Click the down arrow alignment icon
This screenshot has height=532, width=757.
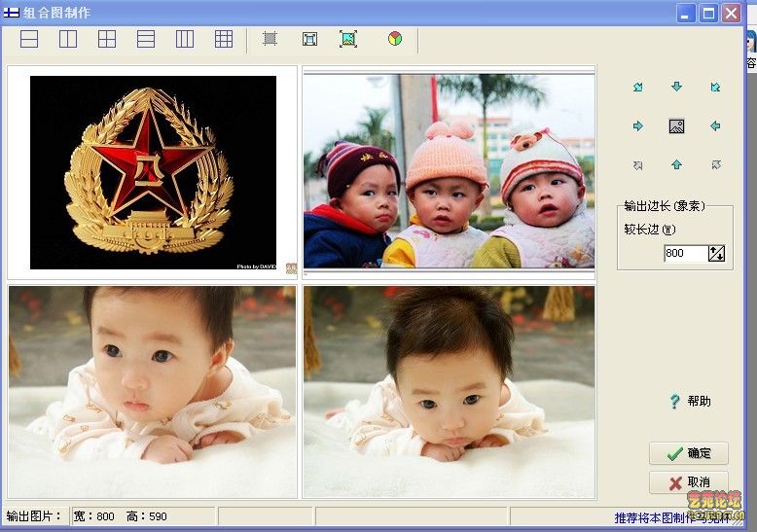click(676, 87)
